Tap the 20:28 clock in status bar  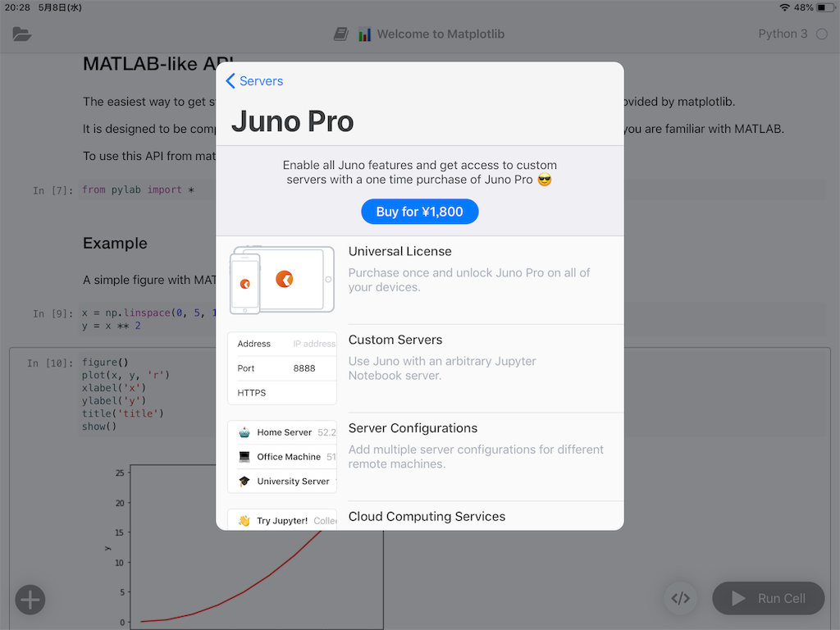click(x=17, y=7)
